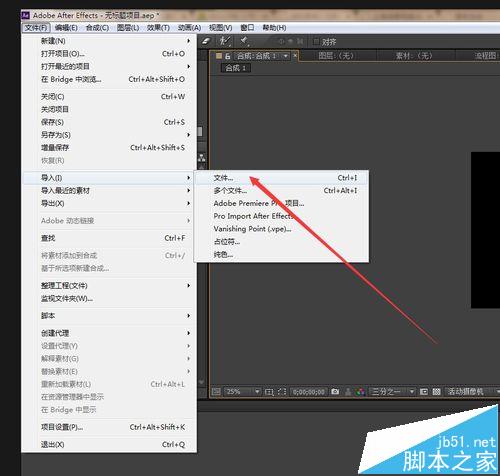Select the Eraser tool in the toolbar
This screenshot has width=500, height=476.
pyautogui.click(x=206, y=41)
